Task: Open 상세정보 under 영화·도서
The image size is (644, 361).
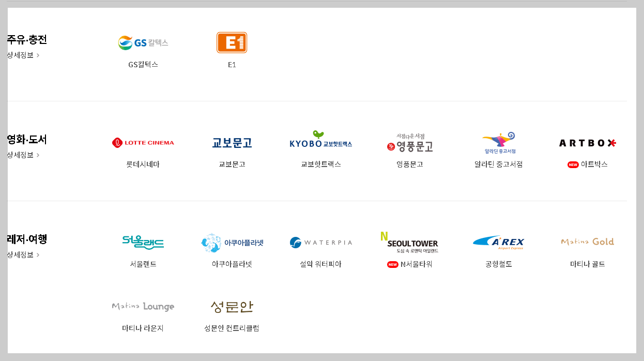Action: tap(23, 155)
